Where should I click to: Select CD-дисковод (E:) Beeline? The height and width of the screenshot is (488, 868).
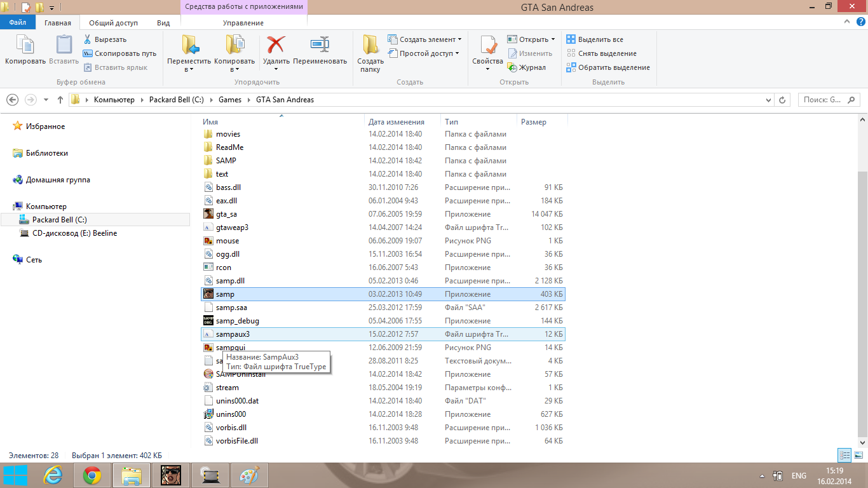click(74, 233)
